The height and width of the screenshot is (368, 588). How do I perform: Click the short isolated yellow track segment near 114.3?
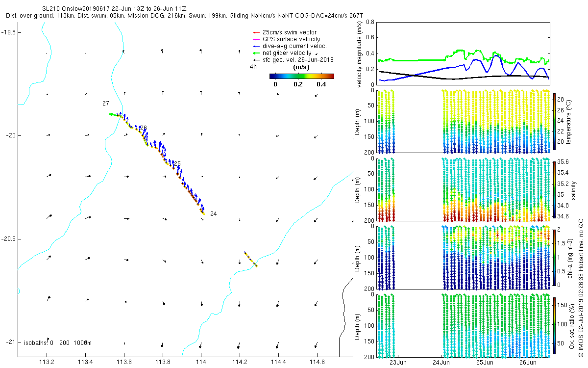(x=251, y=259)
